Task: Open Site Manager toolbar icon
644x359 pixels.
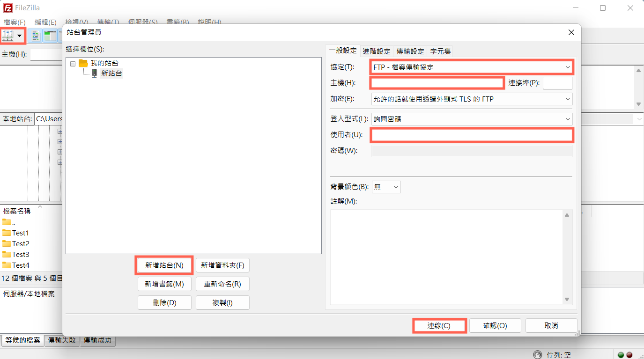Action: pos(8,36)
